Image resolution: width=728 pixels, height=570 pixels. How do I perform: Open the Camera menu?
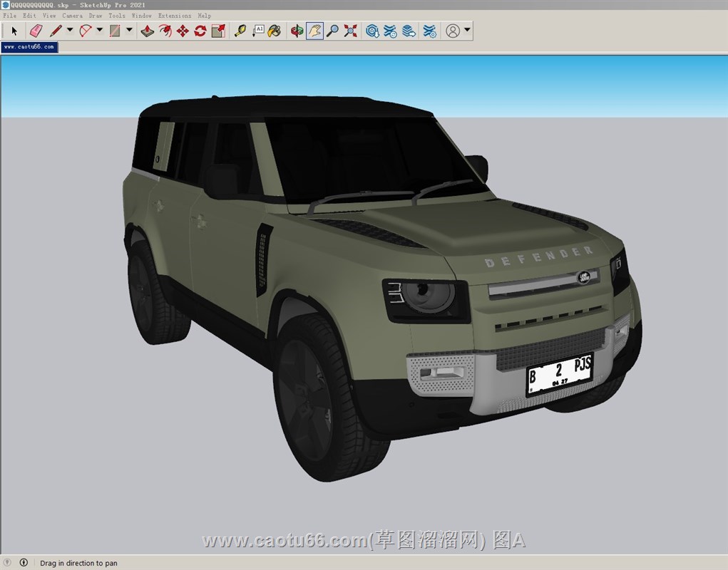73,15
